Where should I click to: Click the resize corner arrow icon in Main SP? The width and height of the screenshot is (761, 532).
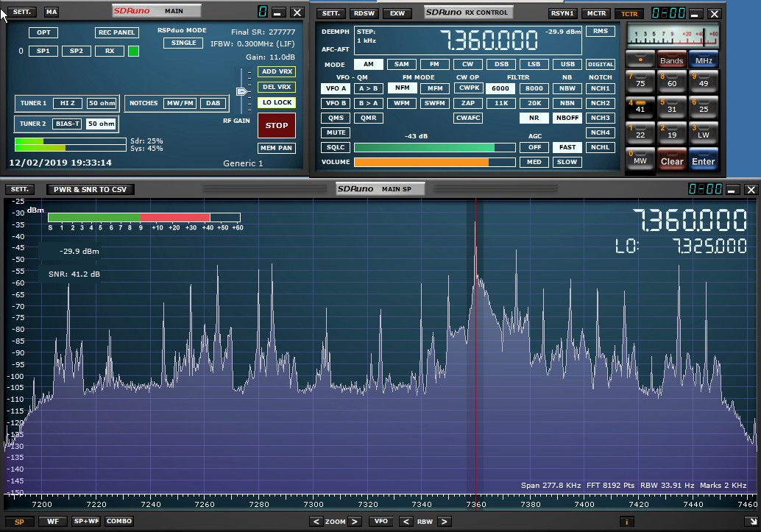pos(753,521)
